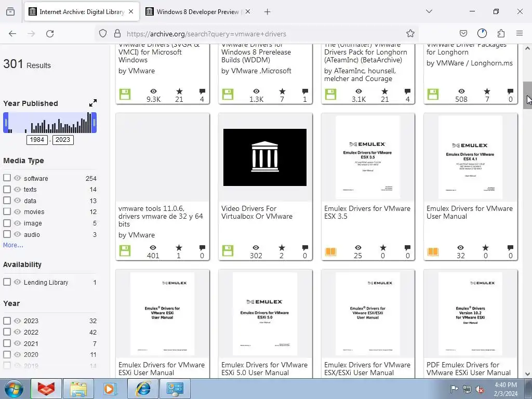
Task: Open the list all tabs dropdown arrow
Action: click(x=429, y=11)
